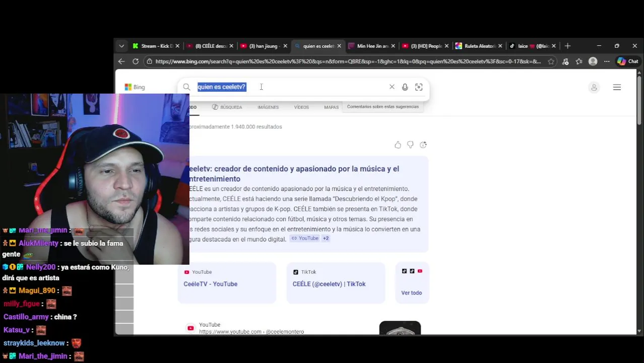View site information lock icon
This screenshot has height=363, width=644.
coord(149,62)
